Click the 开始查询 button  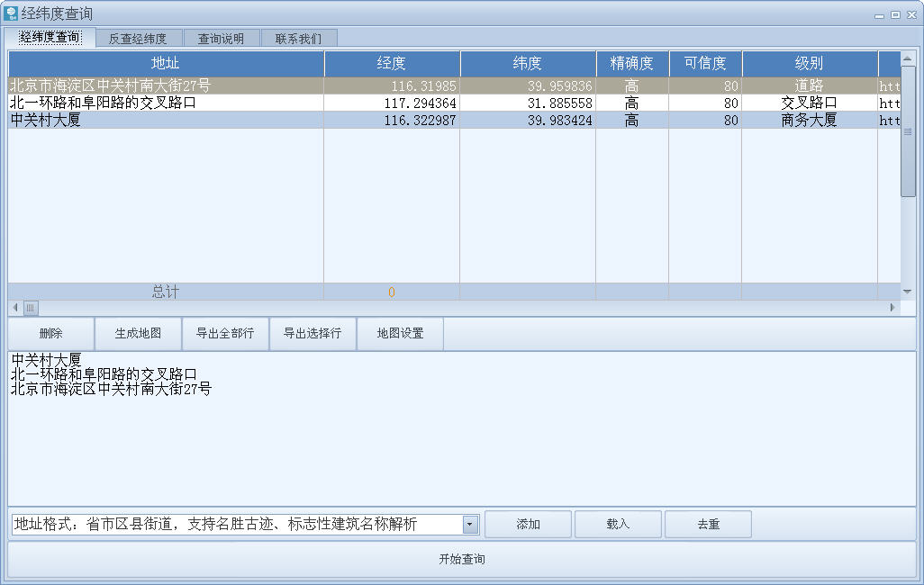[461, 559]
